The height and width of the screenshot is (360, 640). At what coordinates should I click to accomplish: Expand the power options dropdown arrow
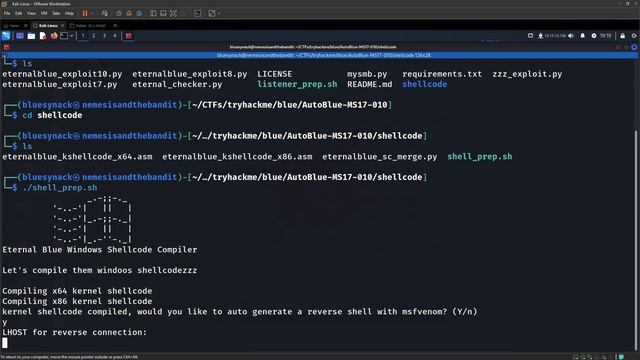tap(92, 13)
